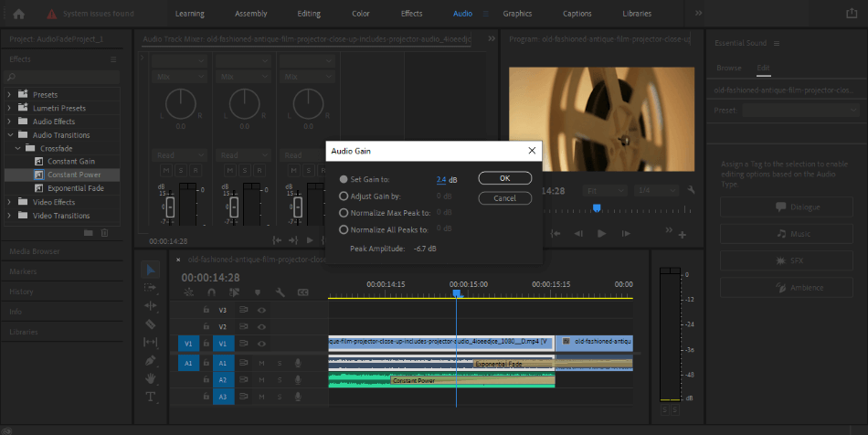
Task: Open Timeline Display Settings wrench
Action: (x=281, y=292)
